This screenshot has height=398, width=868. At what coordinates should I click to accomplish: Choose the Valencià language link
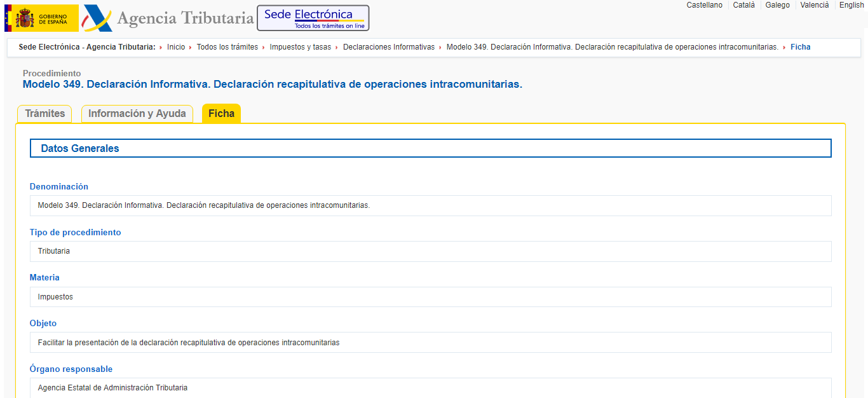tap(814, 5)
